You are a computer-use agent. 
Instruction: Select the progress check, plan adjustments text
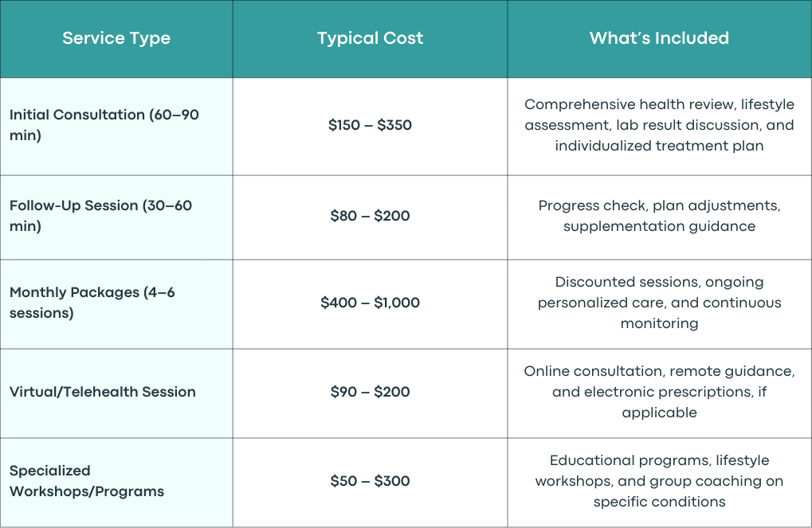[x=659, y=205]
